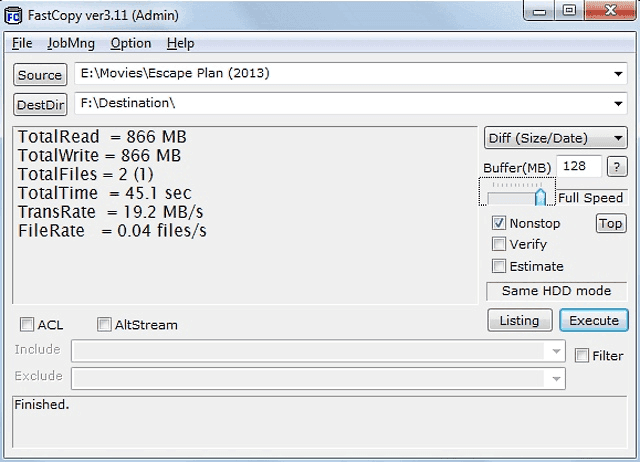Click the FastCopy title bar app icon
640x462 pixels.
14,13
